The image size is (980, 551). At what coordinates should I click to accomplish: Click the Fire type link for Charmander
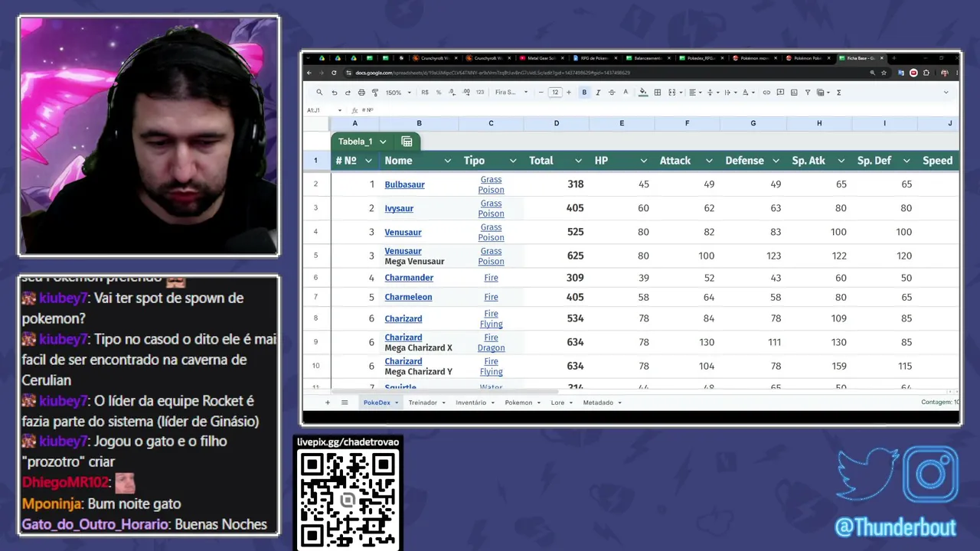491,278
